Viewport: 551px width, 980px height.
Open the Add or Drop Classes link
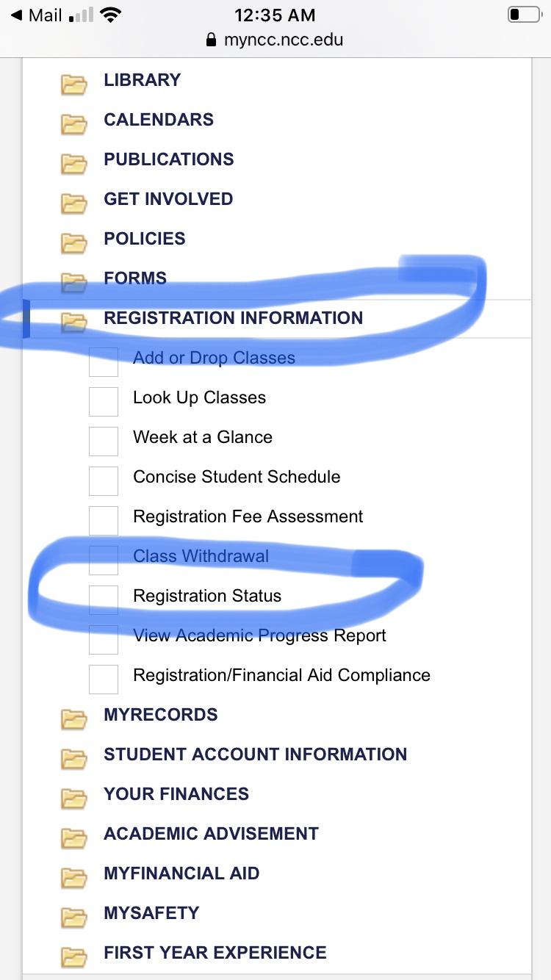point(214,358)
